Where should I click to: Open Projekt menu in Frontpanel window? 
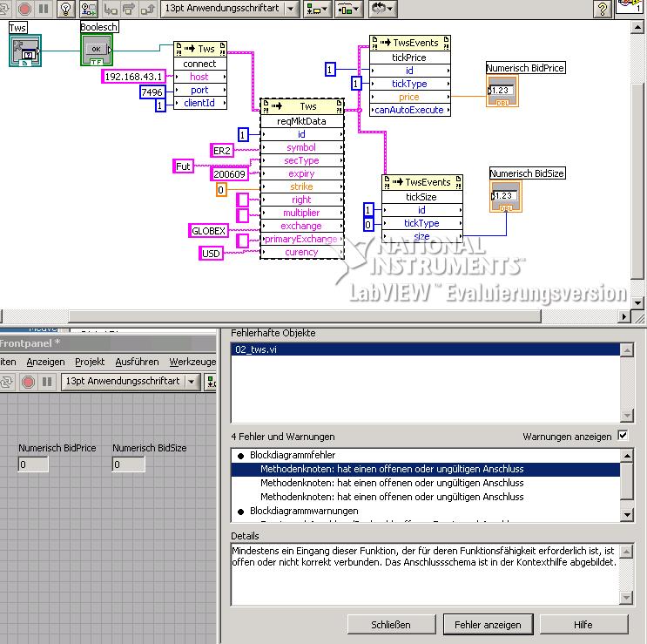pos(90,362)
